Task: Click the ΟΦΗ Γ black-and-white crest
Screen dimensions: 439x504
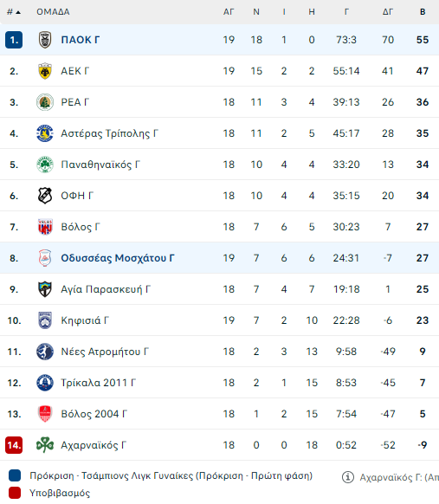Action: point(45,196)
